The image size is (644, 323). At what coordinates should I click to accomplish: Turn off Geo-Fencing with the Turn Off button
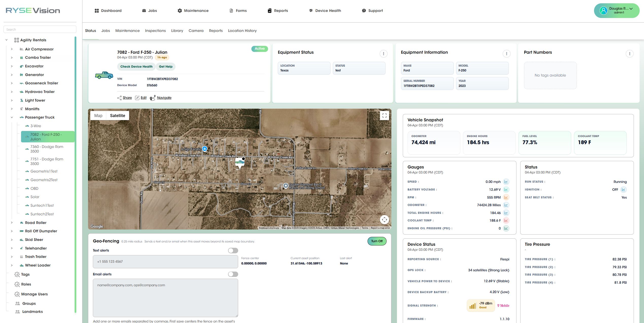[x=377, y=241]
